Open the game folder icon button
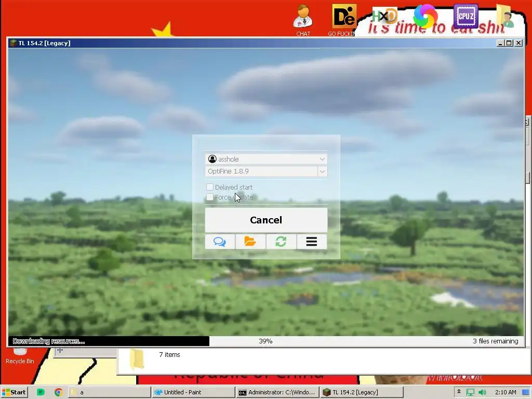This screenshot has height=399, width=532. pos(250,242)
